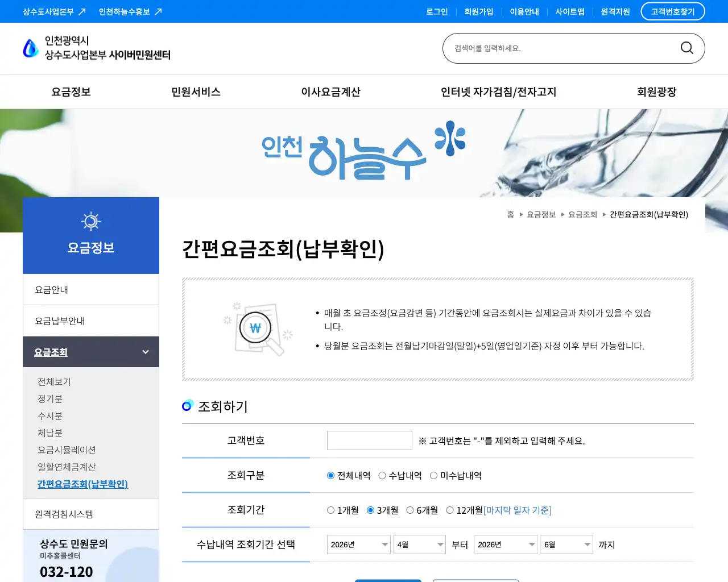Open 원격검침시스템 sidebar item

[91, 514]
